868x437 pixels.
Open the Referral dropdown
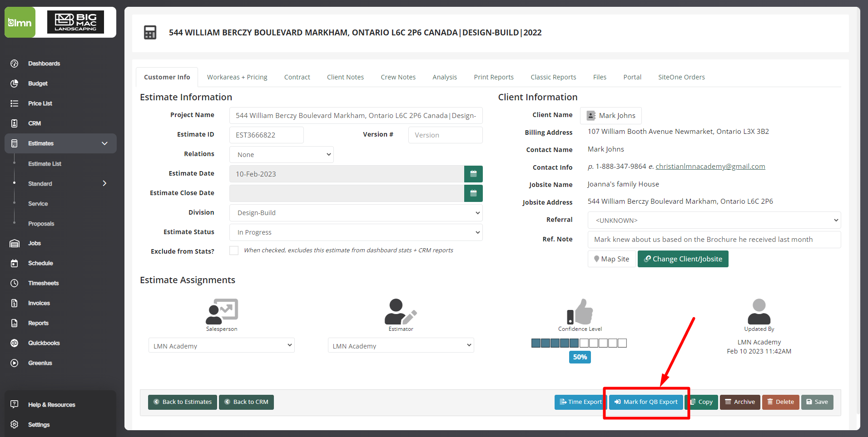pyautogui.click(x=714, y=221)
